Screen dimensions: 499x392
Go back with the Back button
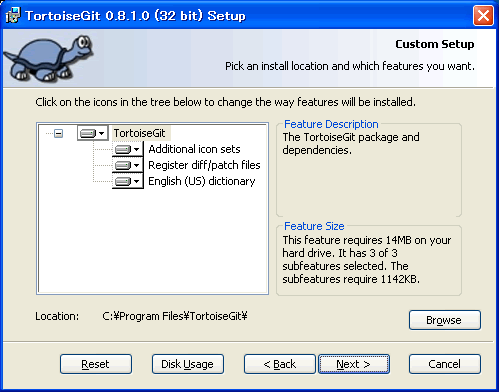[280, 364]
